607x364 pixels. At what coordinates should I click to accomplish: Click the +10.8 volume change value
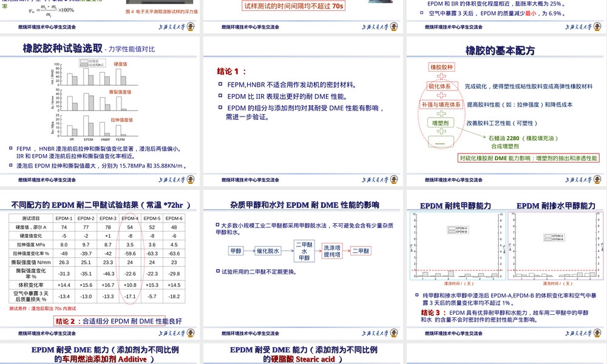[x=130, y=285]
